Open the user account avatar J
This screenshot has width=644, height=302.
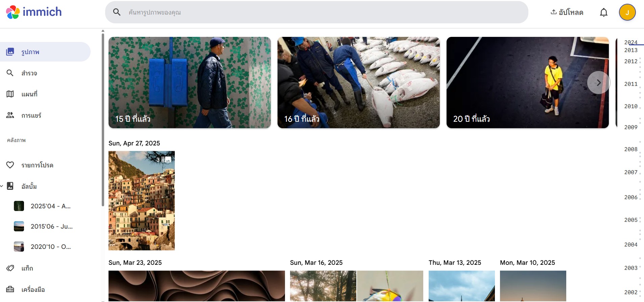coord(627,13)
